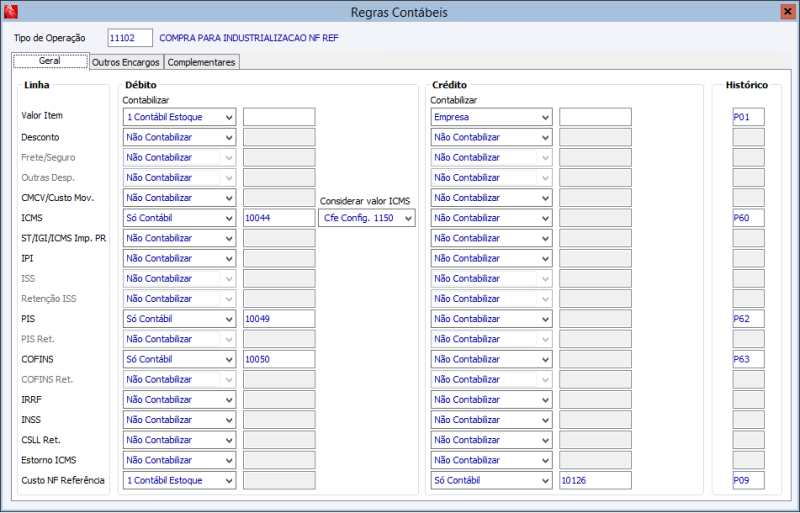800x513 pixels.
Task: Click the application icon in title bar
Action: pyautogui.click(x=10, y=11)
